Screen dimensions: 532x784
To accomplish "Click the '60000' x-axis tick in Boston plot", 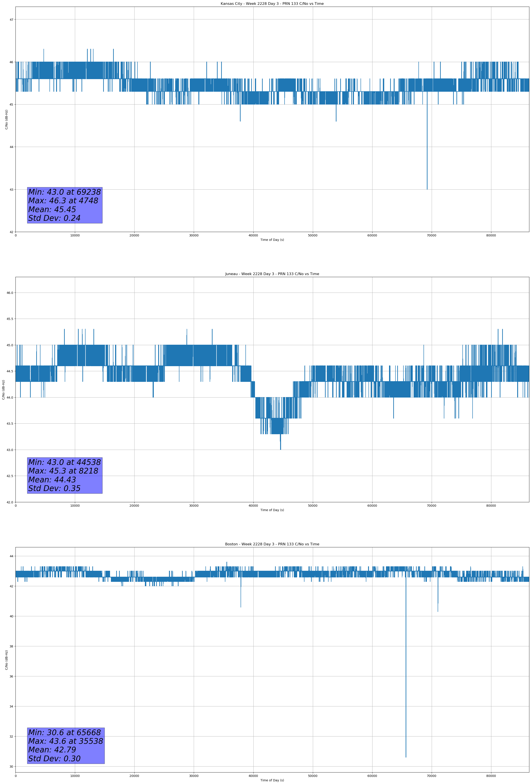I will tap(372, 776).
